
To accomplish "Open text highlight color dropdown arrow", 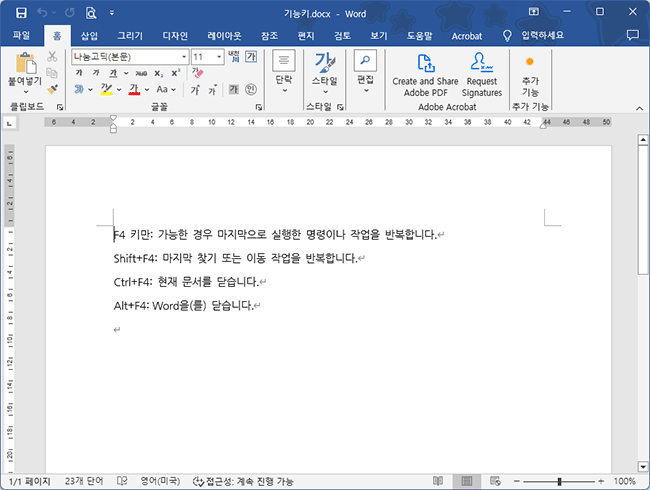I will (x=119, y=90).
